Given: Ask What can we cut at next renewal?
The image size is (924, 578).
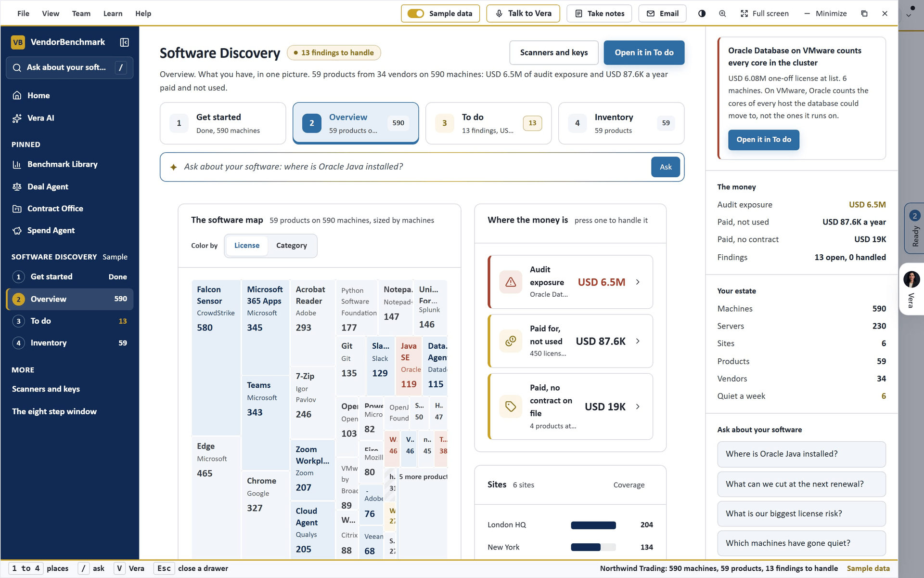Looking at the screenshot, I should (x=801, y=484).
